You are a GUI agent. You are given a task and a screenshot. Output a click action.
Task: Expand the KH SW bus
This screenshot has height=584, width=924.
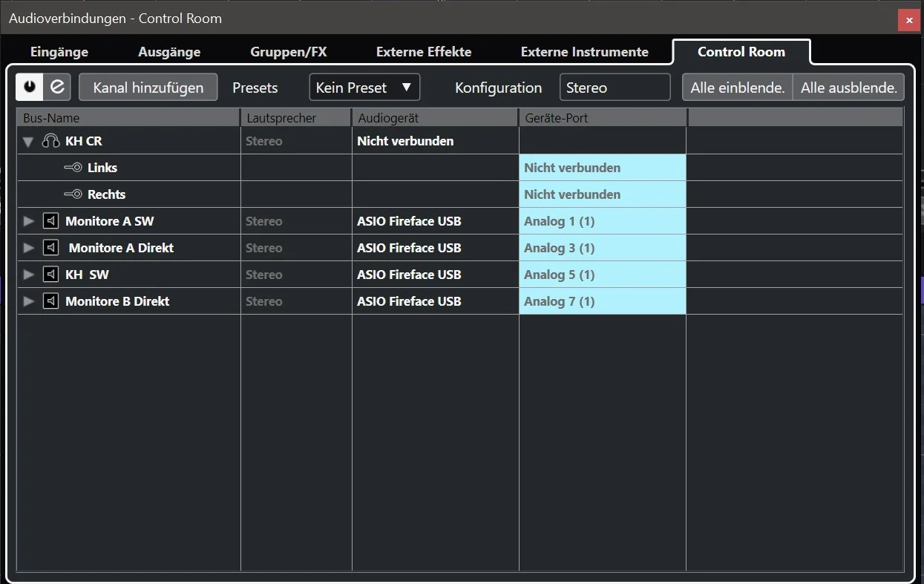[29, 275]
